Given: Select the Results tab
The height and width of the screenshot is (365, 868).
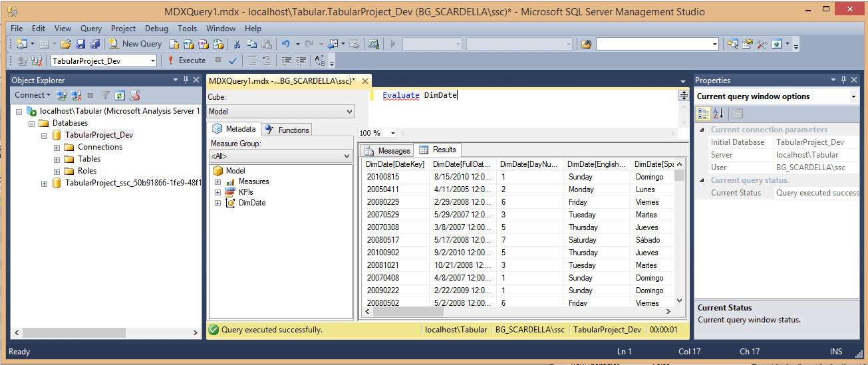Looking at the screenshot, I should coord(438,150).
